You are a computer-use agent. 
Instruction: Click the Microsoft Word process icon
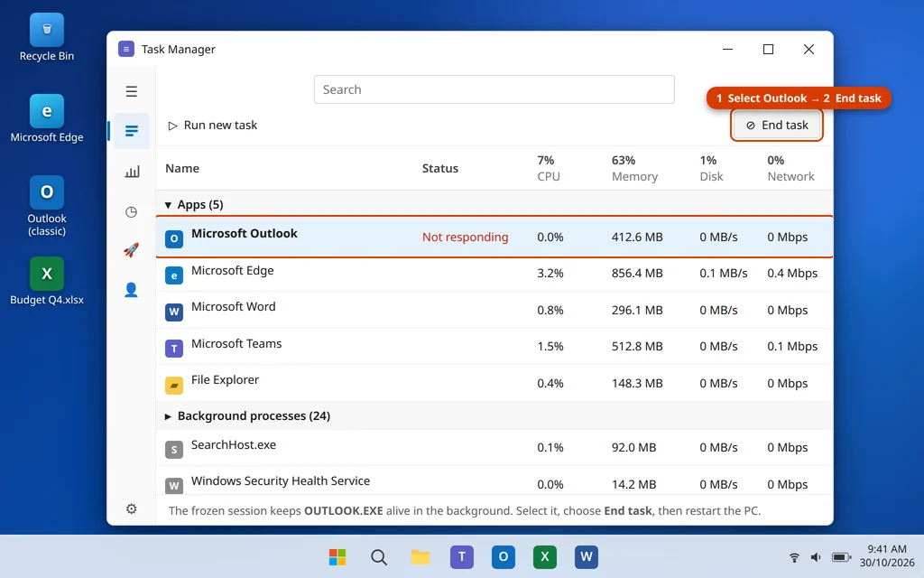pos(174,312)
